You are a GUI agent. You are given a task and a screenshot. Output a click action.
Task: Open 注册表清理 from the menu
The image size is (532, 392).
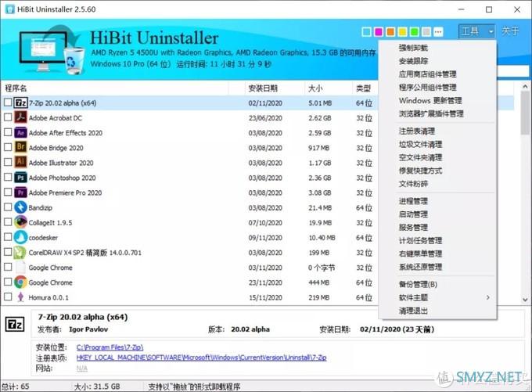click(x=416, y=131)
